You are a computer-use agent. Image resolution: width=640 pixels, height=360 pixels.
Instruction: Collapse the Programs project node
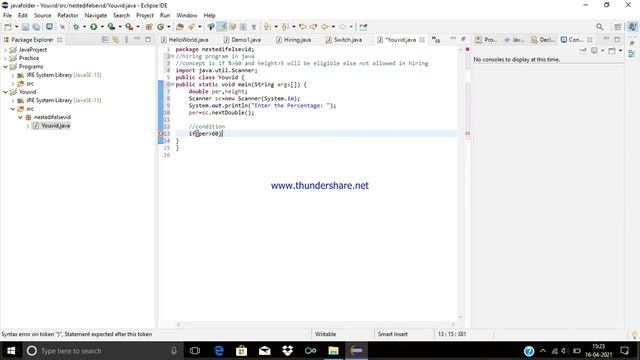(x=5, y=67)
